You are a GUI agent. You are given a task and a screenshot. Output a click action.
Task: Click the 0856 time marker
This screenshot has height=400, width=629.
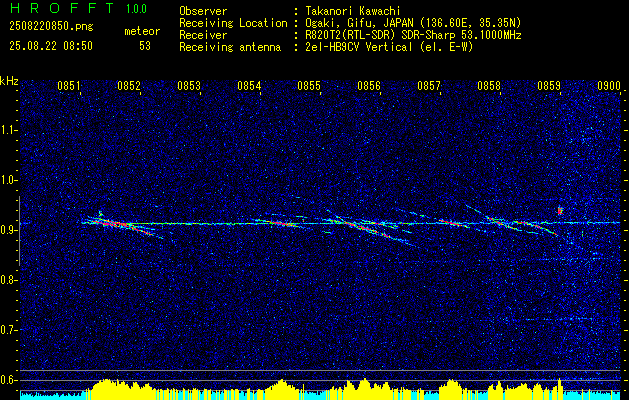pos(369,86)
